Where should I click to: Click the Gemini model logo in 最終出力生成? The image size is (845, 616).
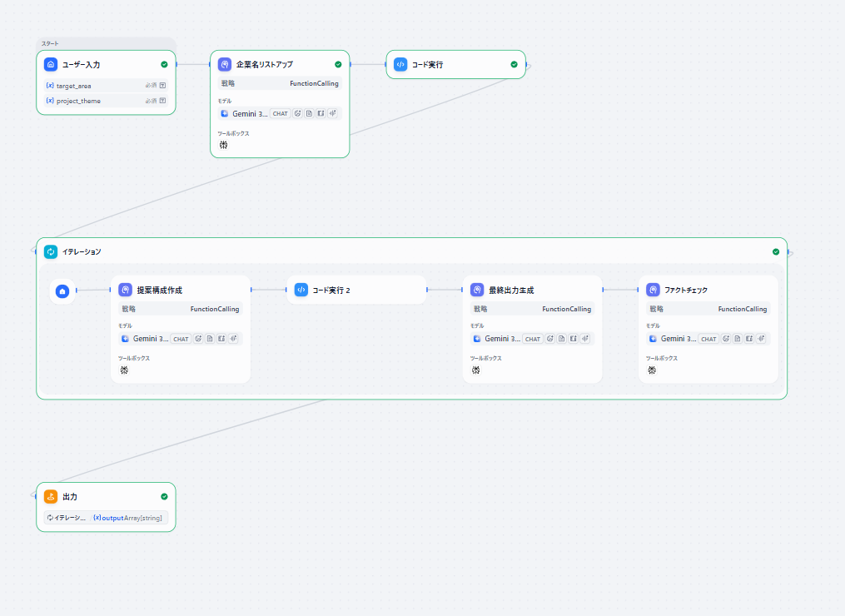(x=477, y=339)
